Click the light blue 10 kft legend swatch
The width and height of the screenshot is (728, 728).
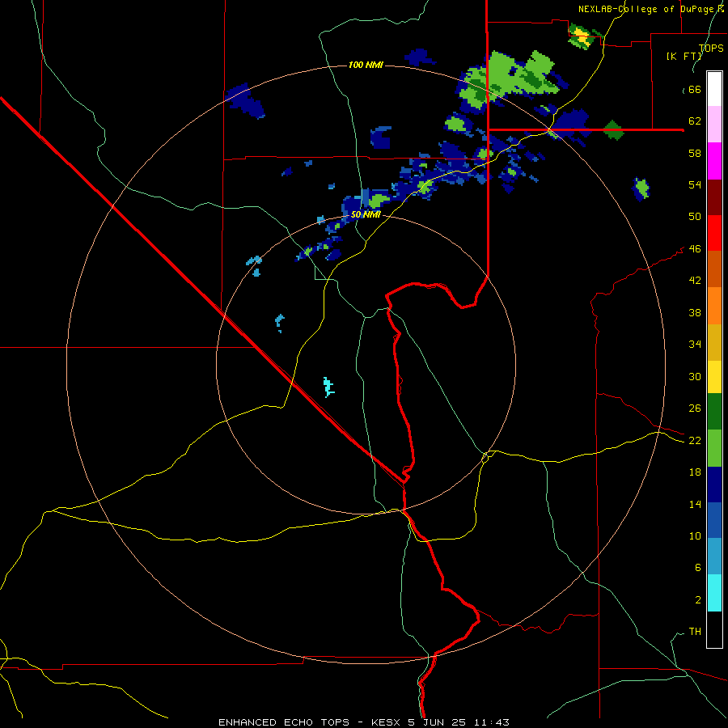[x=714, y=557]
